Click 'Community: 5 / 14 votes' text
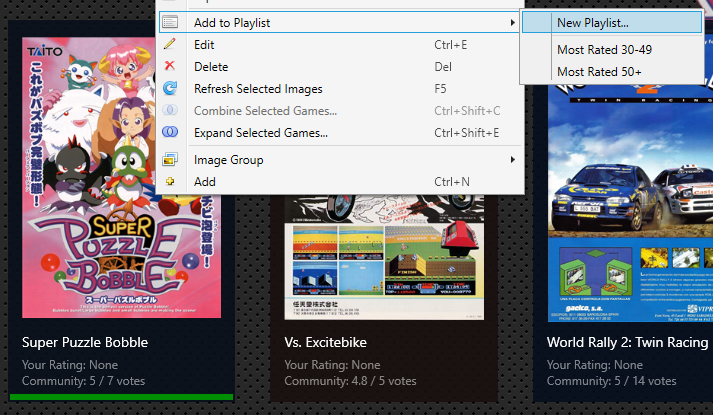The width and height of the screenshot is (713, 415). [612, 381]
